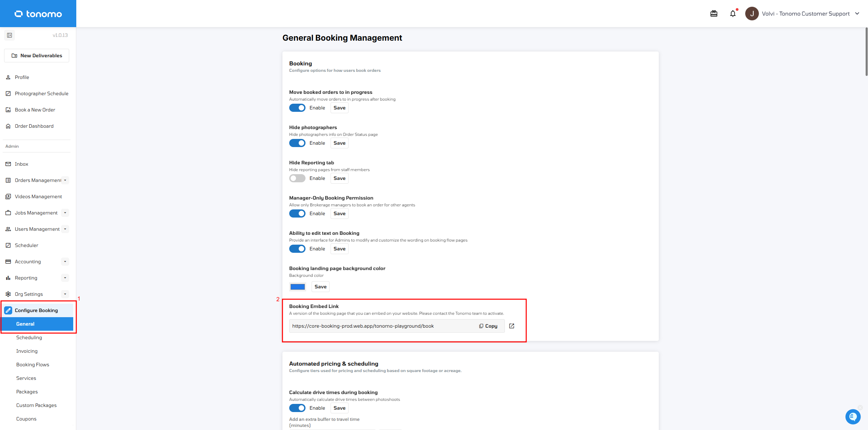This screenshot has height=430, width=868.
Task: Click the user avatar J
Action: click(x=752, y=14)
